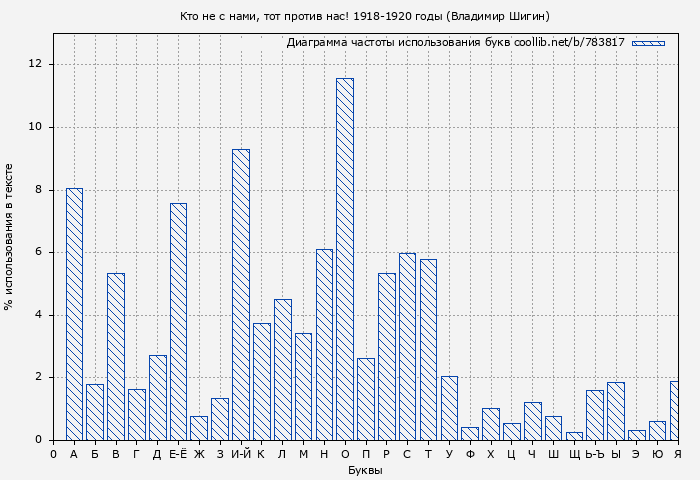Click the tallest bar for letter О
This screenshot has height=480, width=700.
344,259
